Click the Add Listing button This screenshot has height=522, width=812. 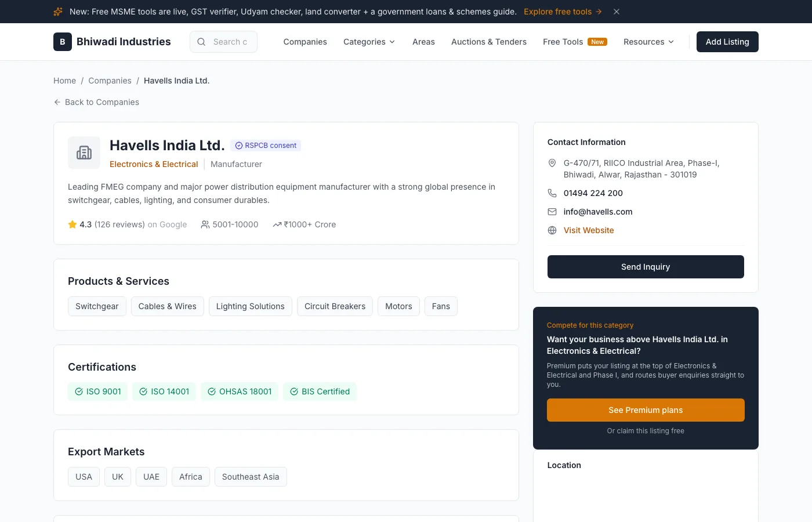(x=727, y=42)
